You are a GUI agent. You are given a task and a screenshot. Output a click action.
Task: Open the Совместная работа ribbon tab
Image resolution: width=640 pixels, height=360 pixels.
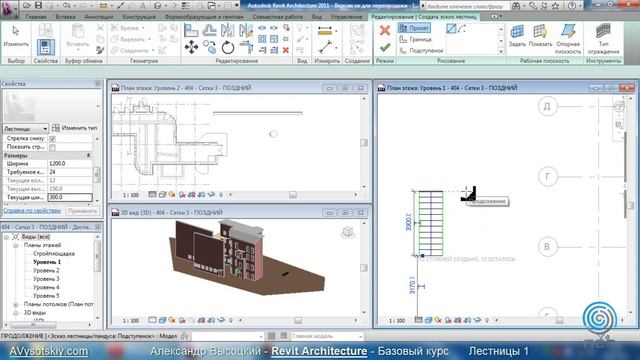(278, 17)
